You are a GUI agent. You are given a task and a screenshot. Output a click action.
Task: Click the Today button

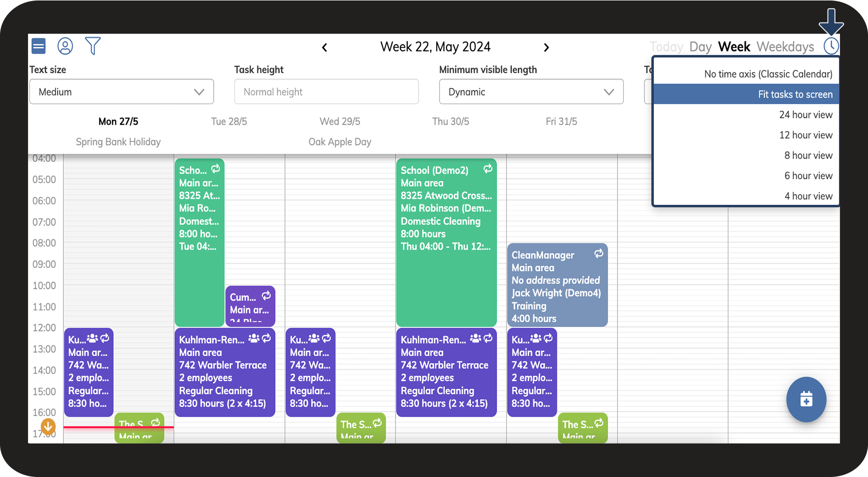tap(666, 47)
